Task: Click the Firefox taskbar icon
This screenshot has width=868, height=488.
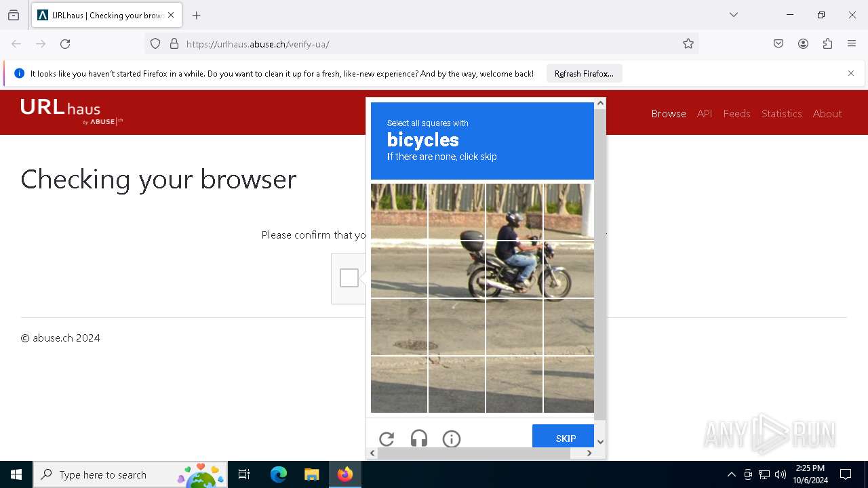Action: 344,474
